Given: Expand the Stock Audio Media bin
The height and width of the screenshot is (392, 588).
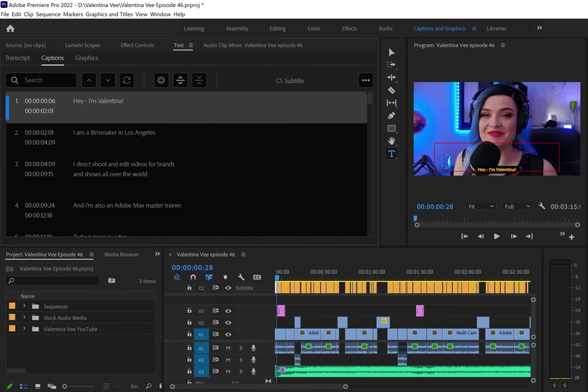Looking at the screenshot, I should (24, 317).
